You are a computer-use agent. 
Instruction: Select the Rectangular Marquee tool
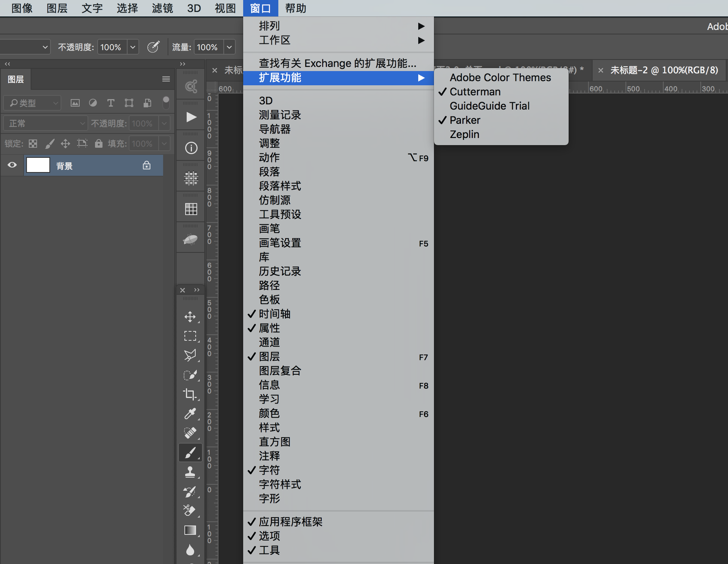190,336
